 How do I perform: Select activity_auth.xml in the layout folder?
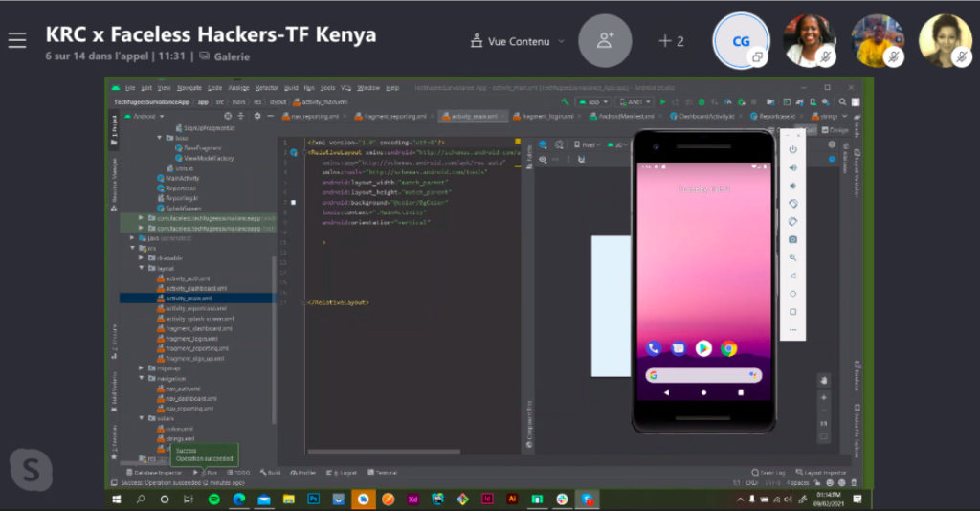click(184, 278)
